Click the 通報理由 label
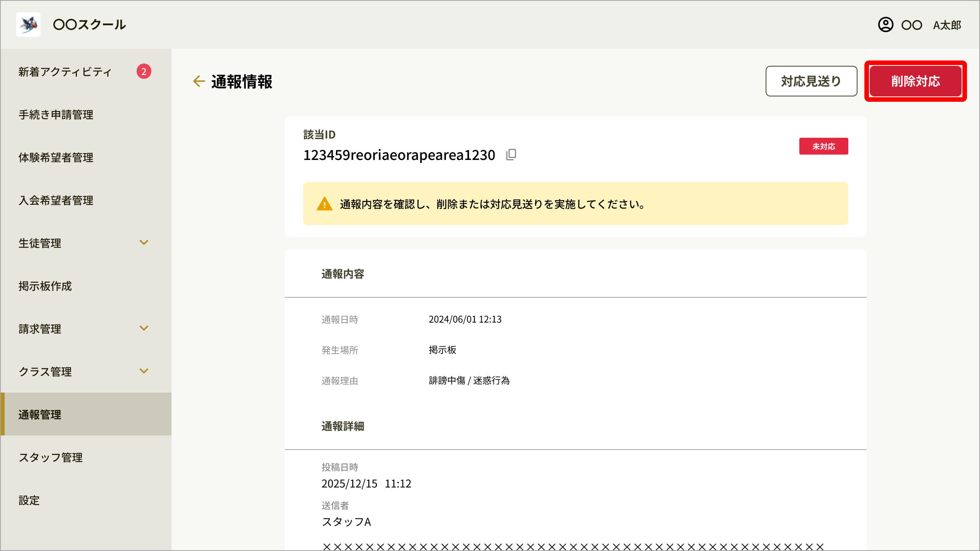Viewport: 980px width, 551px height. click(x=340, y=381)
